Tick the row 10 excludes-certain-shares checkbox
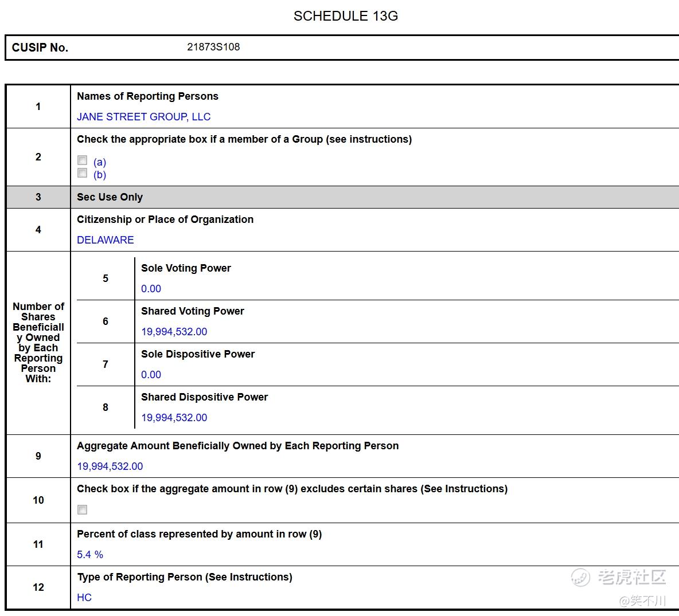 [x=82, y=509]
